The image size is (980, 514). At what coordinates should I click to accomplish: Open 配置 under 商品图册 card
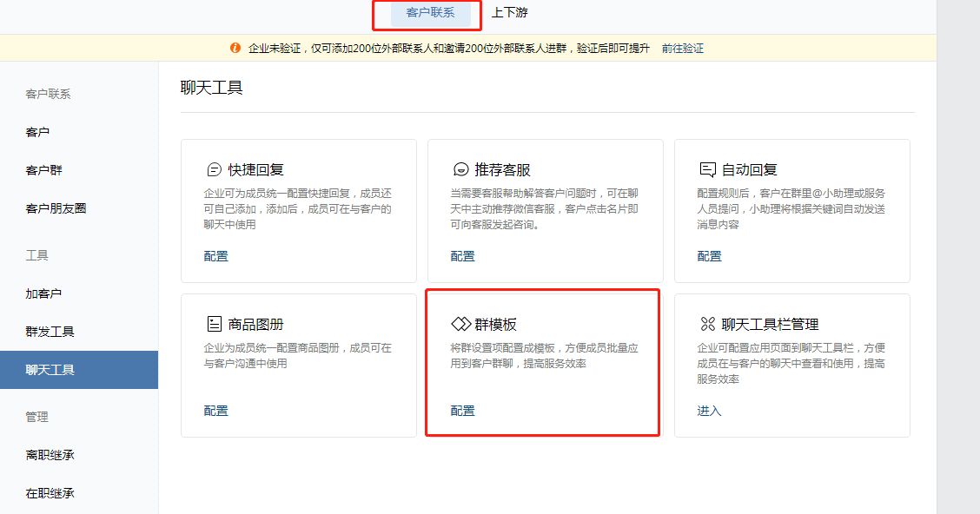[x=216, y=411]
